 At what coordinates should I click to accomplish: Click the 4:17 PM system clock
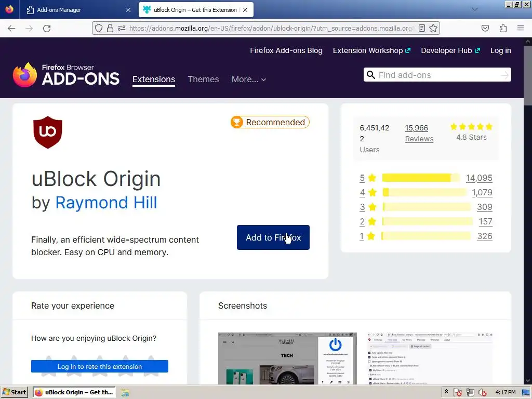point(505,392)
